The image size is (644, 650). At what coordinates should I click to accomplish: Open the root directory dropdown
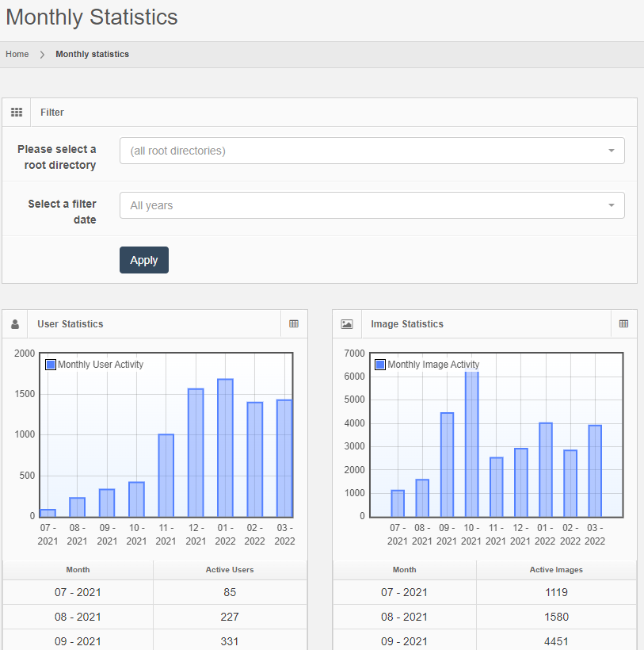[x=372, y=151]
